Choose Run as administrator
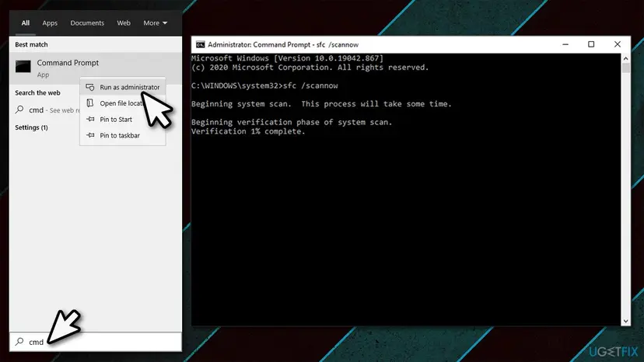This screenshot has width=644, height=362. click(x=123, y=87)
